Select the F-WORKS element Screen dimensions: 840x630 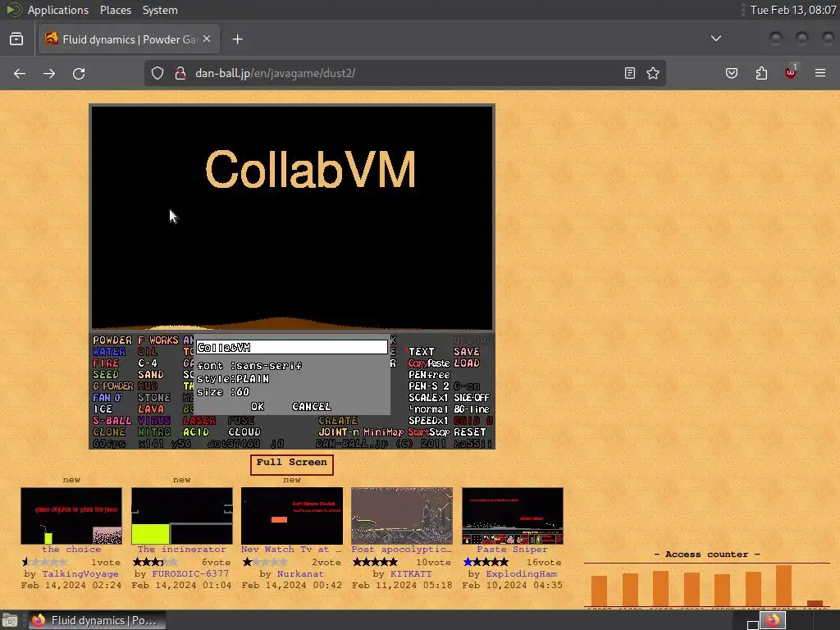pos(158,340)
